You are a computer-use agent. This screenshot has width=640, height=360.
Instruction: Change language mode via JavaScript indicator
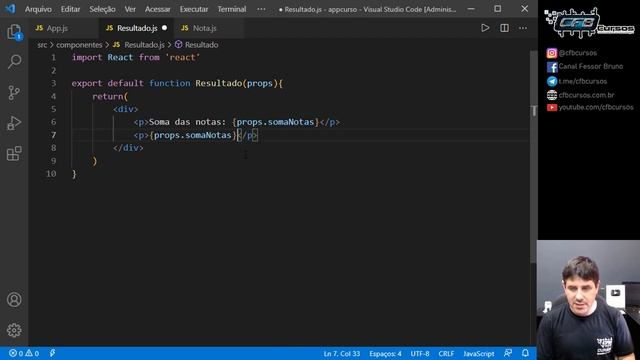click(479, 353)
